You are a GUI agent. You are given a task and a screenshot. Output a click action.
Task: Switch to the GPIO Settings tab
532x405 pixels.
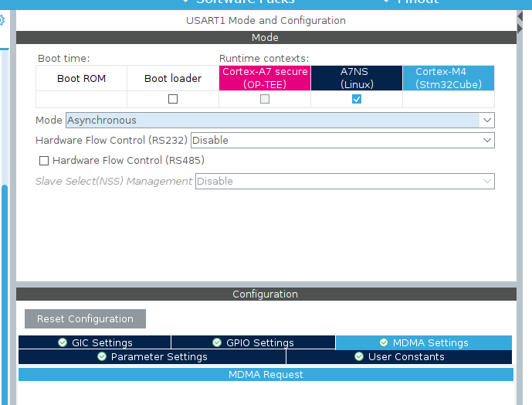[253, 342]
